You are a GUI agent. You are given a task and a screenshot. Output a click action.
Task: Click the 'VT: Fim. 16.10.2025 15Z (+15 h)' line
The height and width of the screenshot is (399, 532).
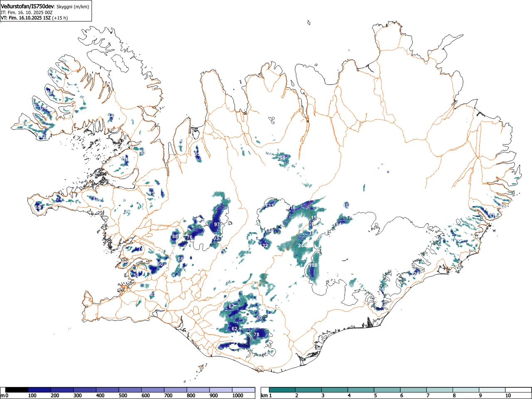coord(34,18)
